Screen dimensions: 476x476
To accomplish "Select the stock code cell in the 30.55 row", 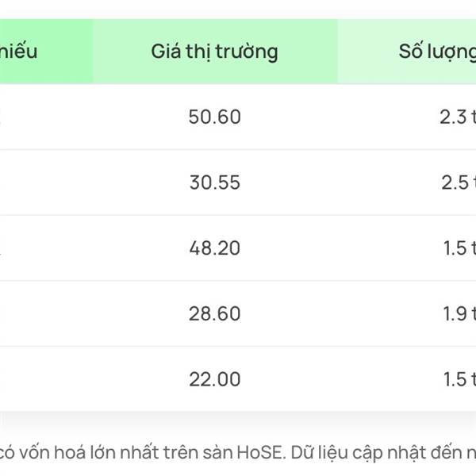I will [x=46, y=182].
